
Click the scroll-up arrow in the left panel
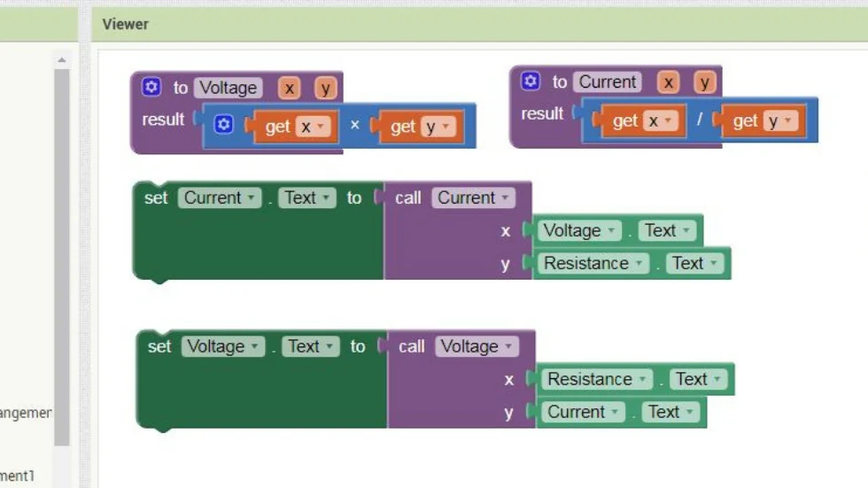pyautogui.click(x=61, y=60)
